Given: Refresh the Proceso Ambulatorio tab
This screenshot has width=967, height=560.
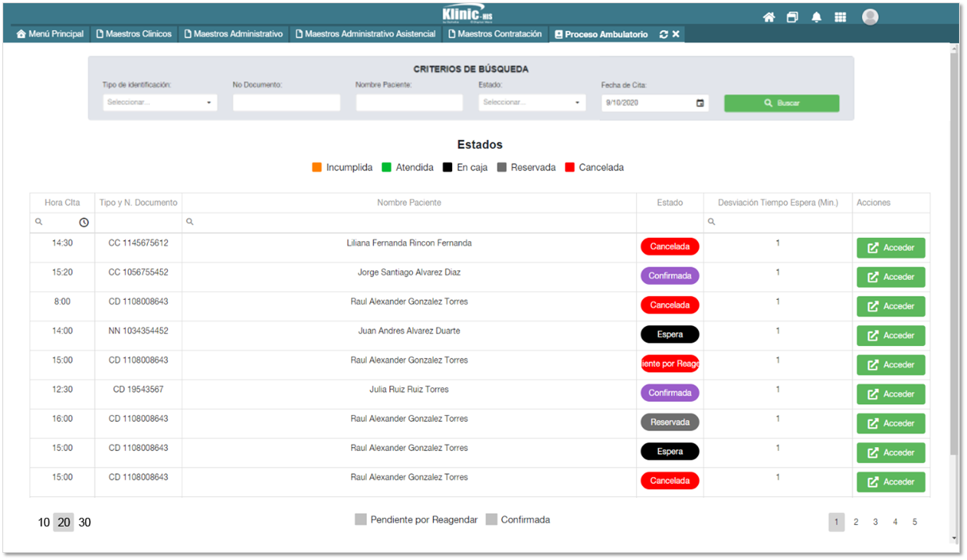Looking at the screenshot, I should click(x=664, y=34).
